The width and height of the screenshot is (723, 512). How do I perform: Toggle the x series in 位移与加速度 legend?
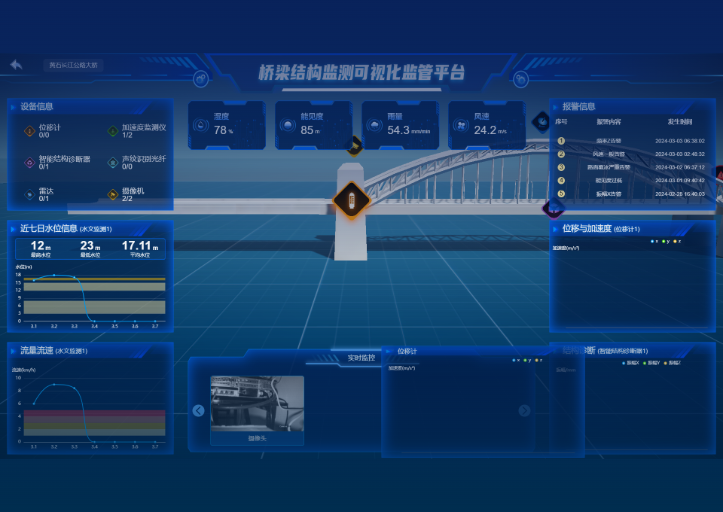654,241
